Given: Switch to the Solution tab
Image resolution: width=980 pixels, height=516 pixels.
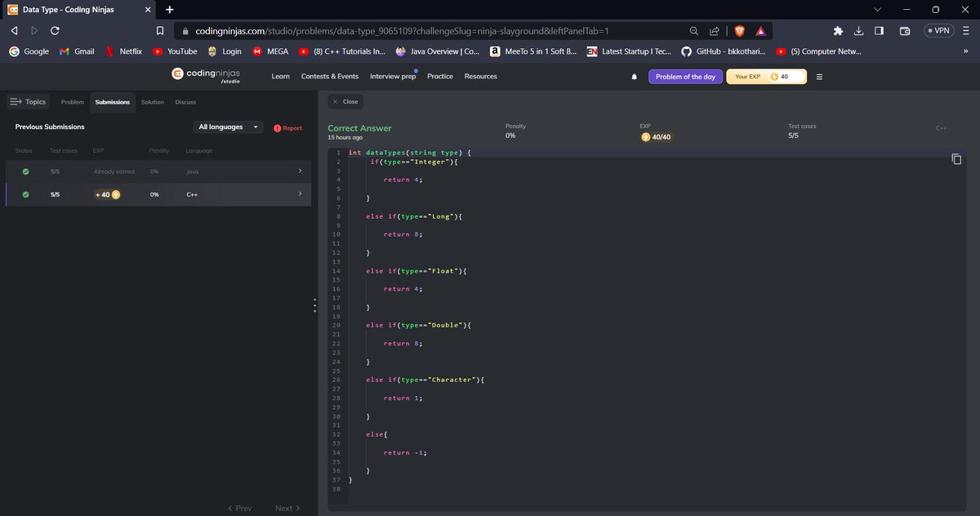Looking at the screenshot, I should (x=152, y=102).
